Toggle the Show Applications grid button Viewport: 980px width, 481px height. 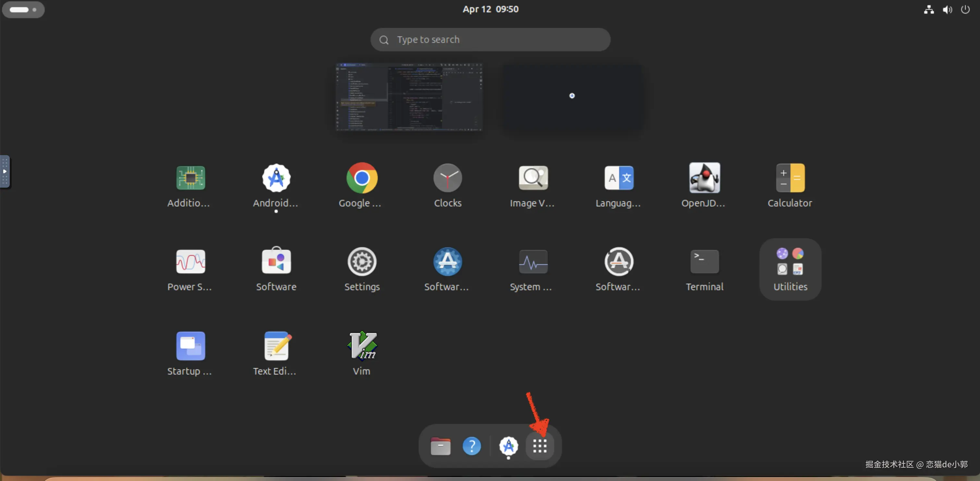point(539,446)
